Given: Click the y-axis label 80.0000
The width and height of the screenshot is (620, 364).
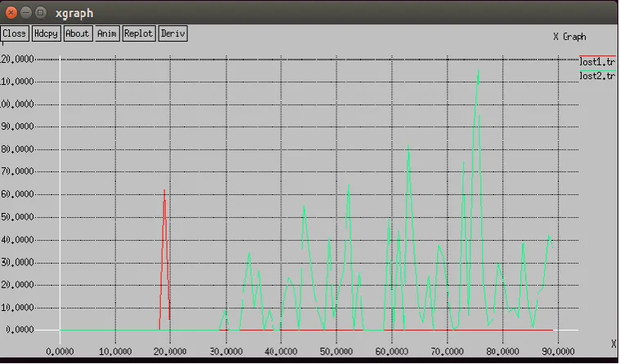Looking at the screenshot, I should tap(17, 149).
